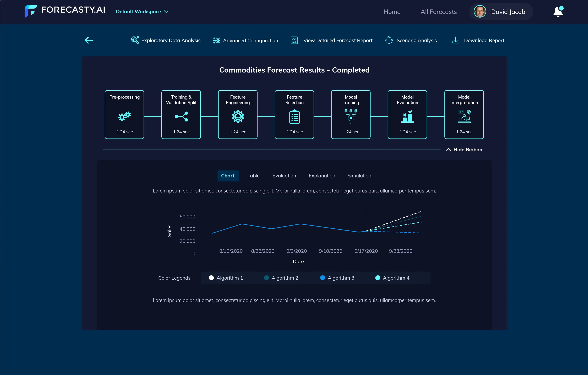Click the back arrow icon

(x=89, y=40)
